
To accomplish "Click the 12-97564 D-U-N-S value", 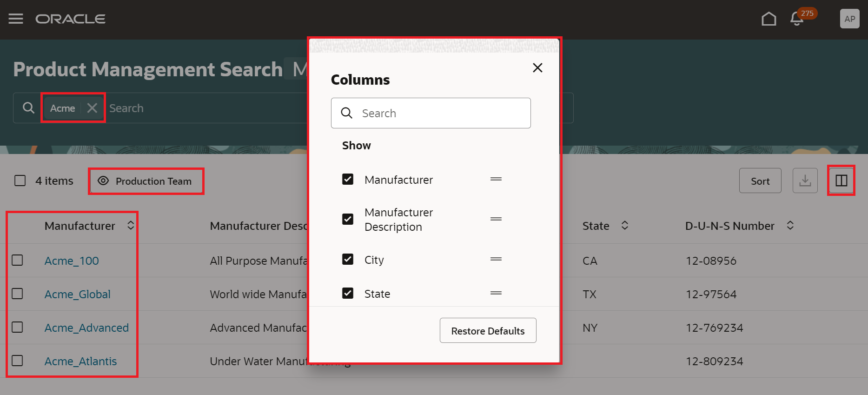I will (711, 295).
